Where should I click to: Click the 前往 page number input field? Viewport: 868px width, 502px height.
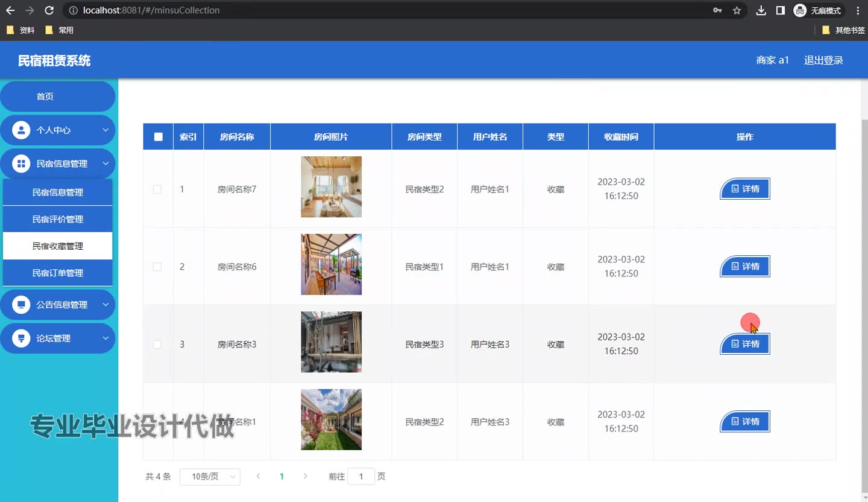point(361,477)
